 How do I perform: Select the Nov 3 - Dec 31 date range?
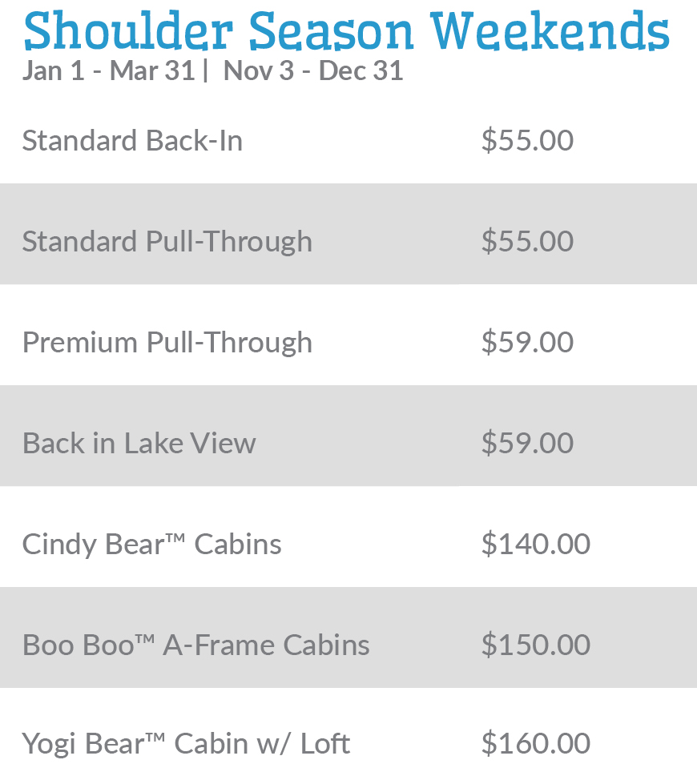313,70
